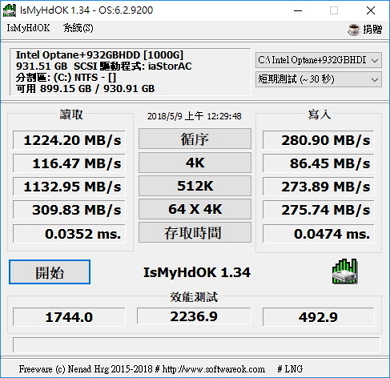Click the IsMyHdOK 1.34 label beside start button
Screen dimensions: 390x378
coord(197,272)
